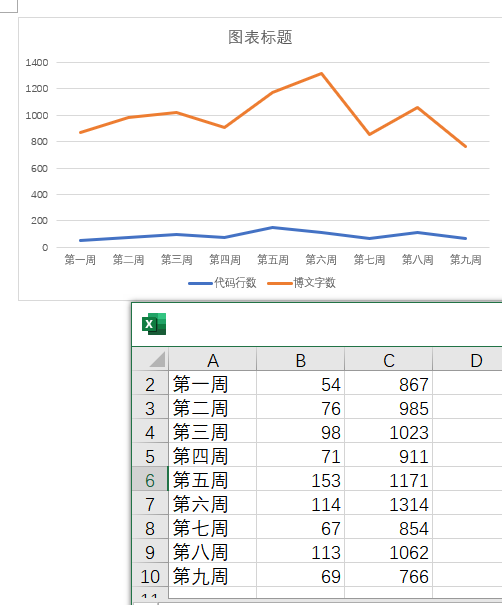Select column D header
This screenshot has width=502, height=605.
click(x=468, y=359)
